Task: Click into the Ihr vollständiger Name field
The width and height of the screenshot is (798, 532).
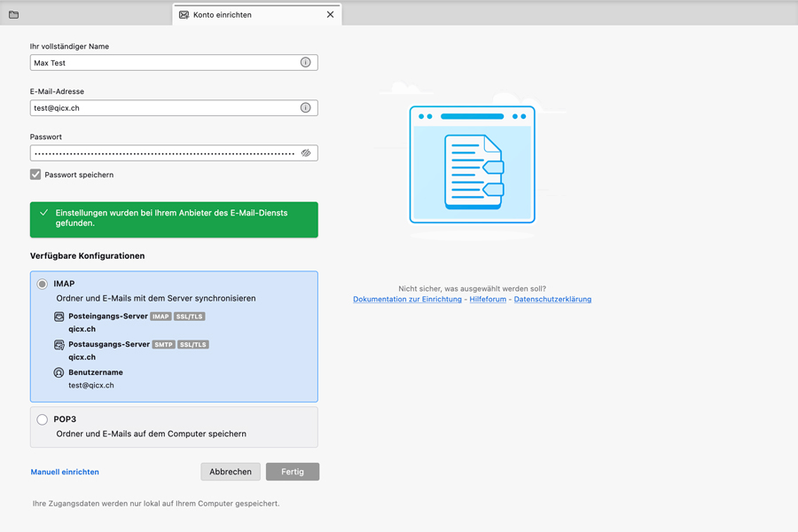Action: coord(164,63)
